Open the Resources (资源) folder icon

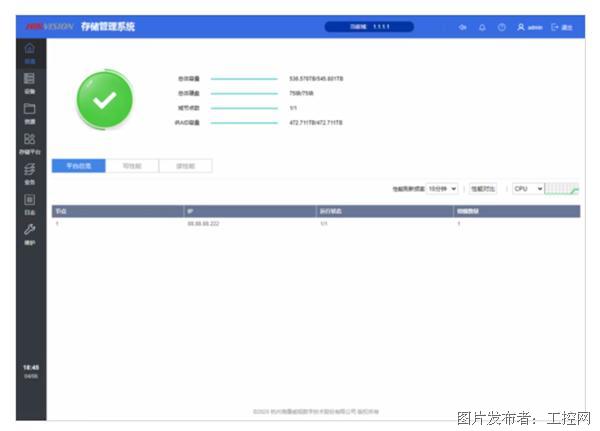click(x=29, y=111)
